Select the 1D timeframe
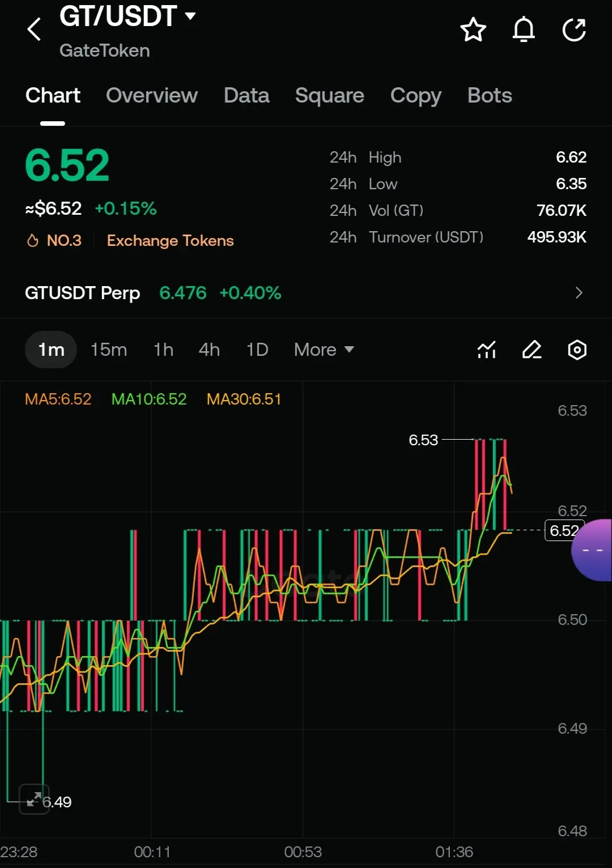Image resolution: width=612 pixels, height=868 pixels. (257, 350)
